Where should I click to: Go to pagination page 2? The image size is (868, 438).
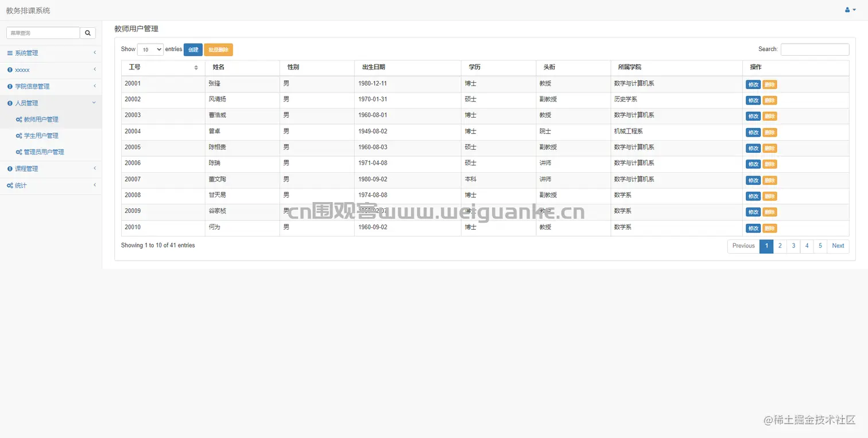[x=780, y=246]
